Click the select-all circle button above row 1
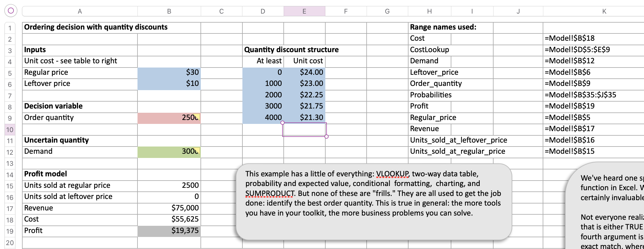 11,11
